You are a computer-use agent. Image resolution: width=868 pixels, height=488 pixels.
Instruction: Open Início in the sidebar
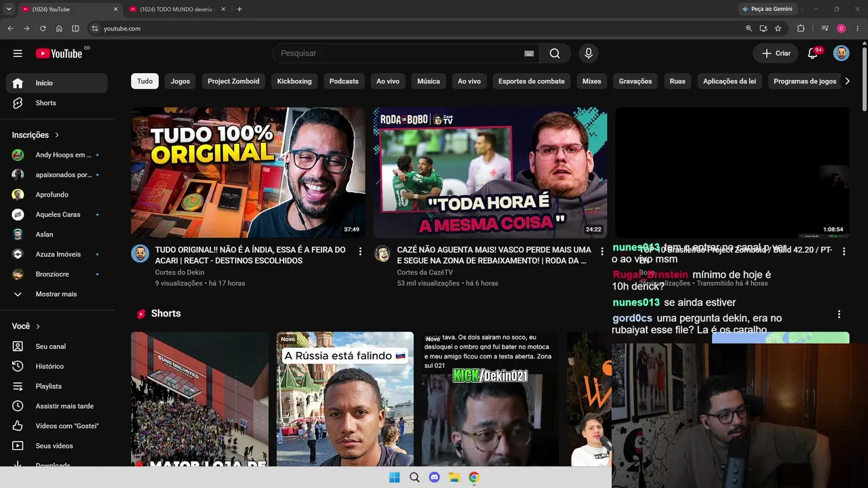pos(57,83)
